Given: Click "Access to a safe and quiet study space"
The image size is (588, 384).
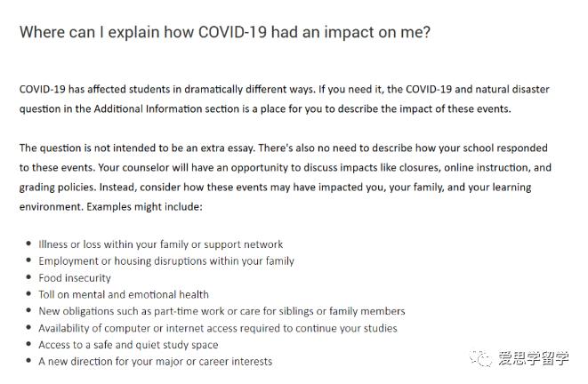Looking at the screenshot, I should tap(128, 345).
